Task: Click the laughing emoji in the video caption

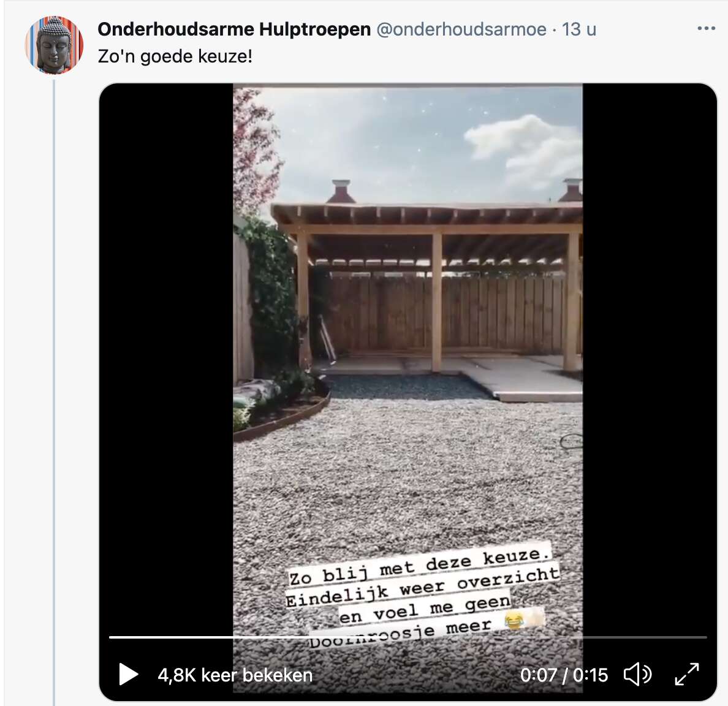Action: click(514, 621)
